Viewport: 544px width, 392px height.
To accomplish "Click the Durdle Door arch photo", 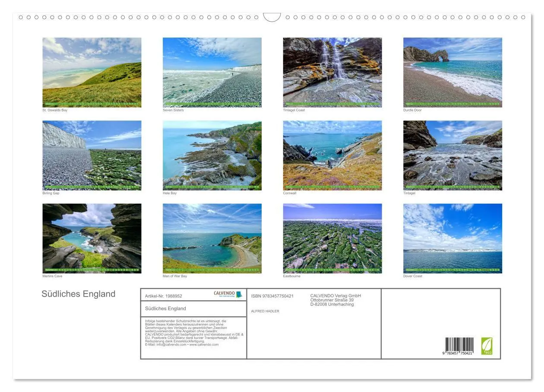I will [x=452, y=72].
